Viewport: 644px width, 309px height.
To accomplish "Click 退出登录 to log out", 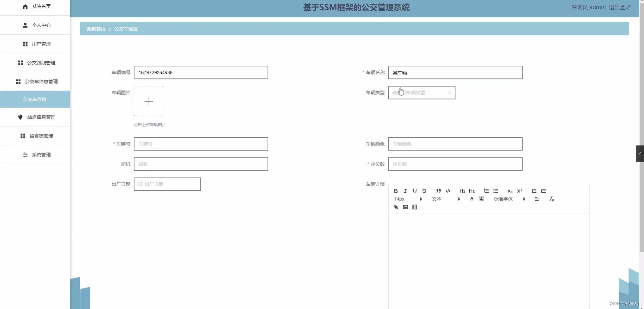I will [x=620, y=7].
